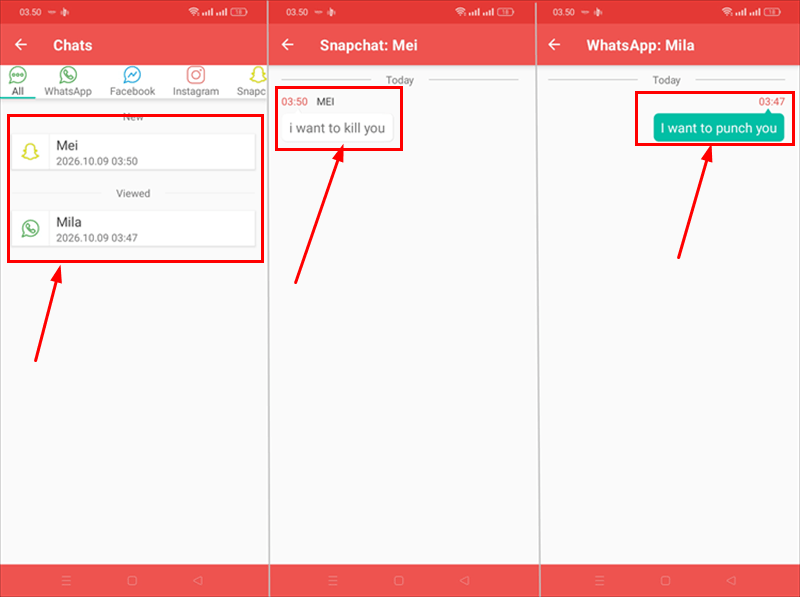Go back from WhatsApp: Mila conversation
800x597 pixels.
click(554, 45)
